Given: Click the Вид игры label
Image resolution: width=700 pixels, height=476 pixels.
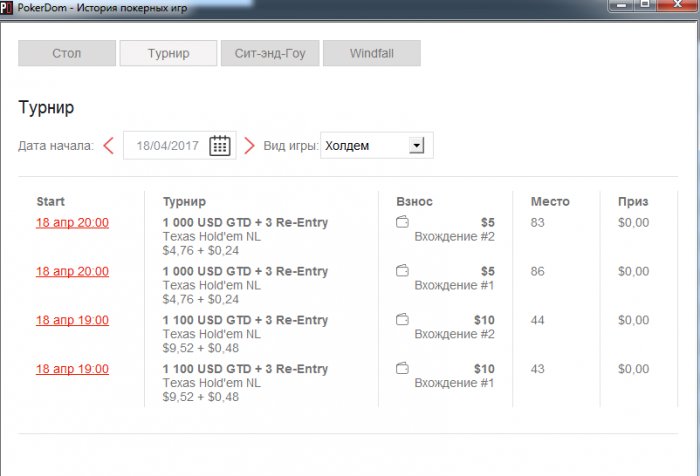Looking at the screenshot, I should pos(291,146).
